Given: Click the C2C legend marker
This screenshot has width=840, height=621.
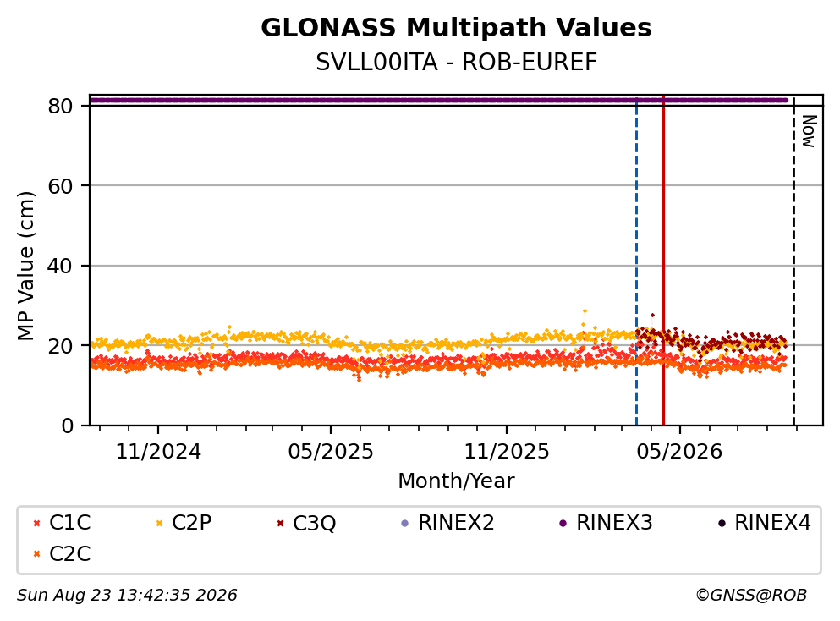Looking at the screenshot, I should 37,554.
